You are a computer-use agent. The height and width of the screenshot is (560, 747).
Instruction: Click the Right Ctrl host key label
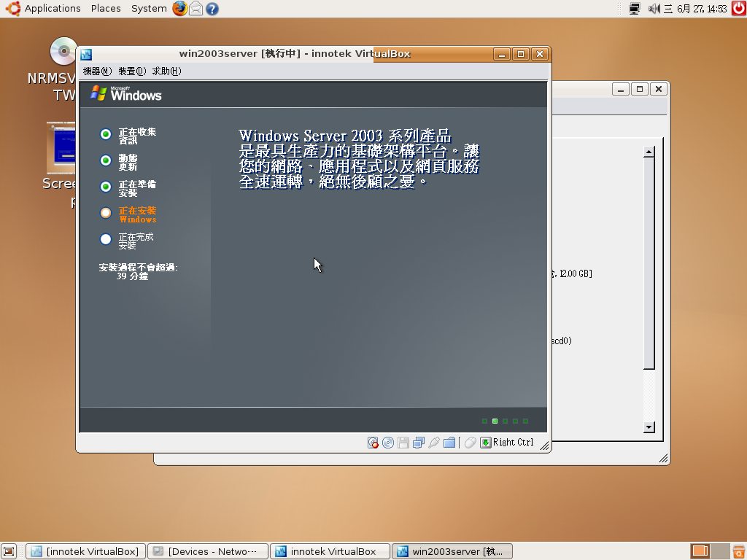(513, 443)
